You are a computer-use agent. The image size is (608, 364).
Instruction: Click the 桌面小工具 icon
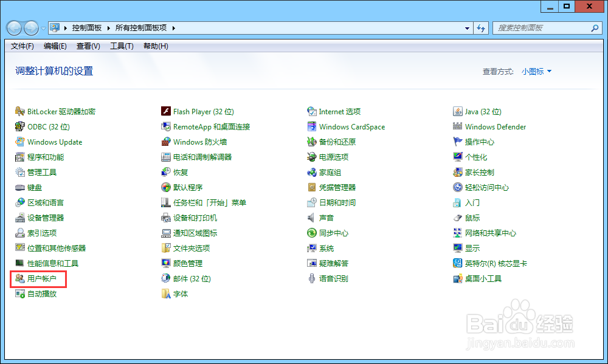458,279
